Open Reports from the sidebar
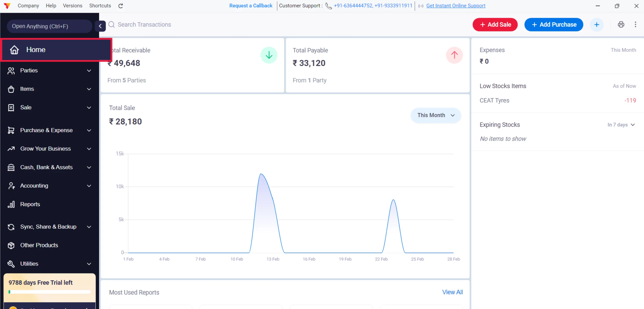The height and width of the screenshot is (309, 644). tap(30, 204)
